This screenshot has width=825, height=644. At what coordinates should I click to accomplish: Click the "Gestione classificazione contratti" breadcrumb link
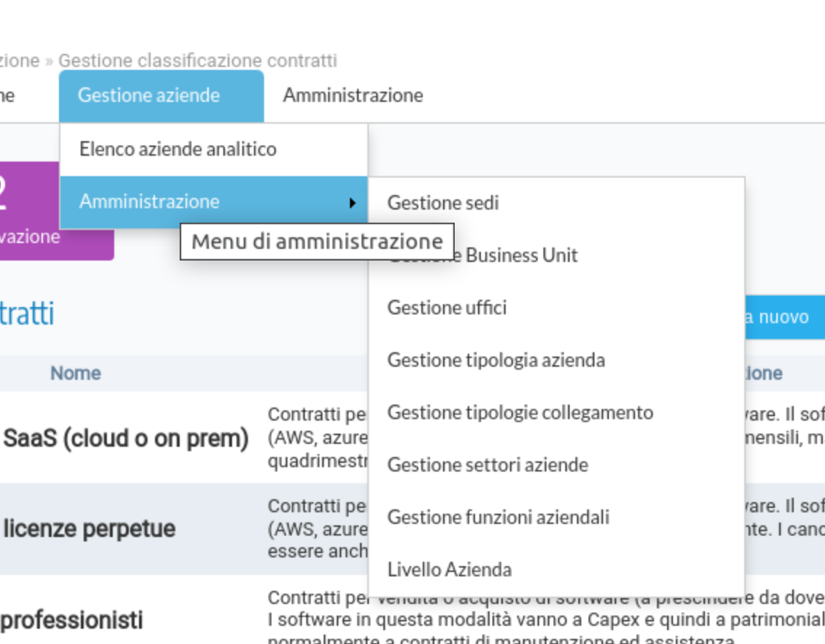pyautogui.click(x=197, y=60)
